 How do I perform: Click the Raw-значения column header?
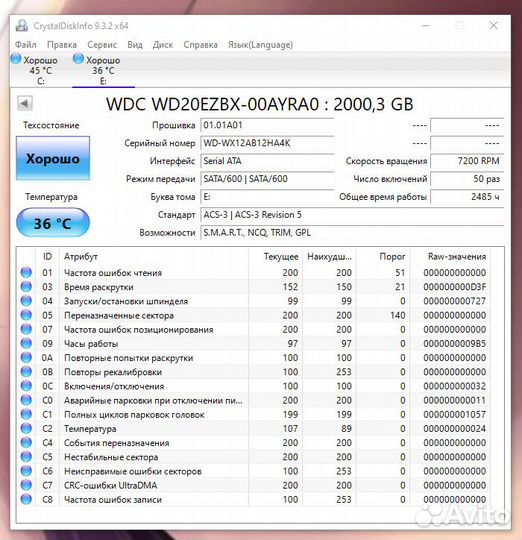coord(450,257)
